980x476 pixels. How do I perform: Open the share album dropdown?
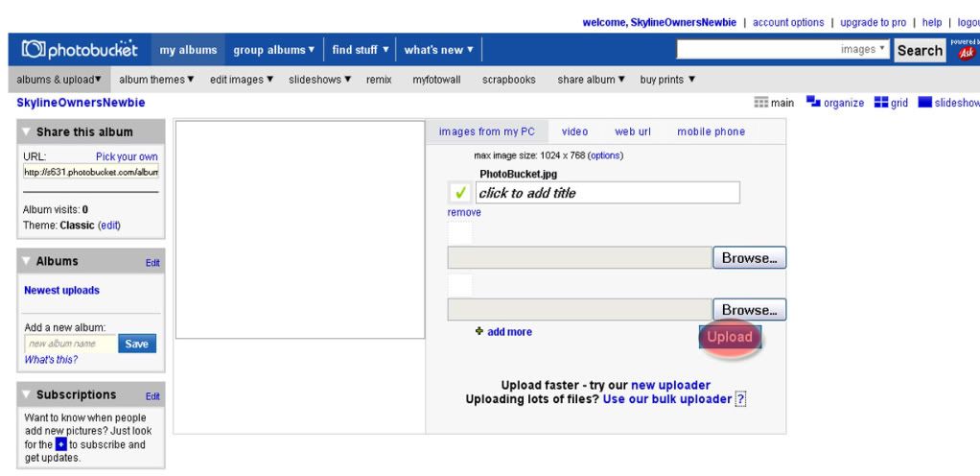pyautogui.click(x=592, y=80)
